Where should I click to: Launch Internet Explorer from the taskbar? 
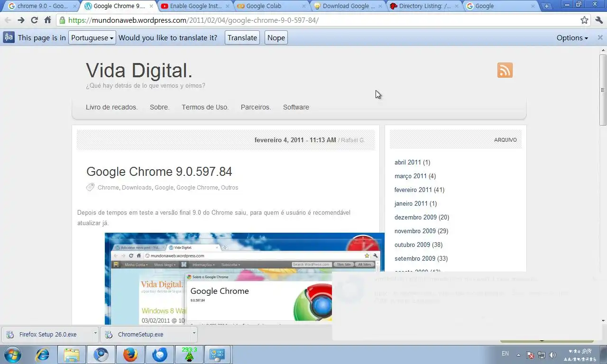click(43, 355)
